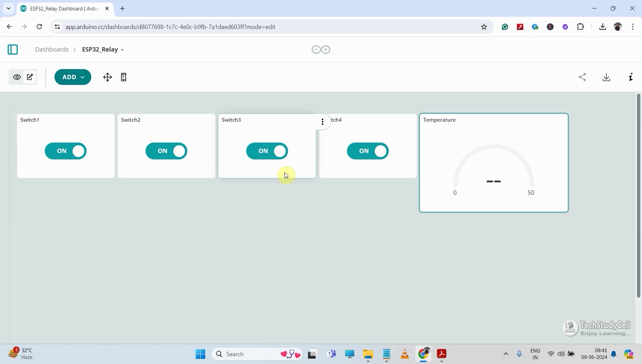This screenshot has height=364, width=642.
Task: Open the Extensions puzzle menu
Action: coord(581,27)
